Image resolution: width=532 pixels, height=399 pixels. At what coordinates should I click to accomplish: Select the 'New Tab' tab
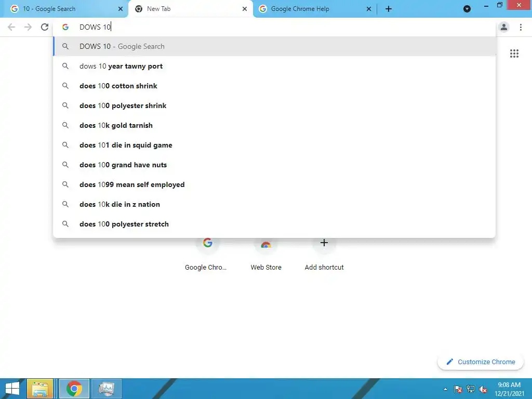[190, 9]
